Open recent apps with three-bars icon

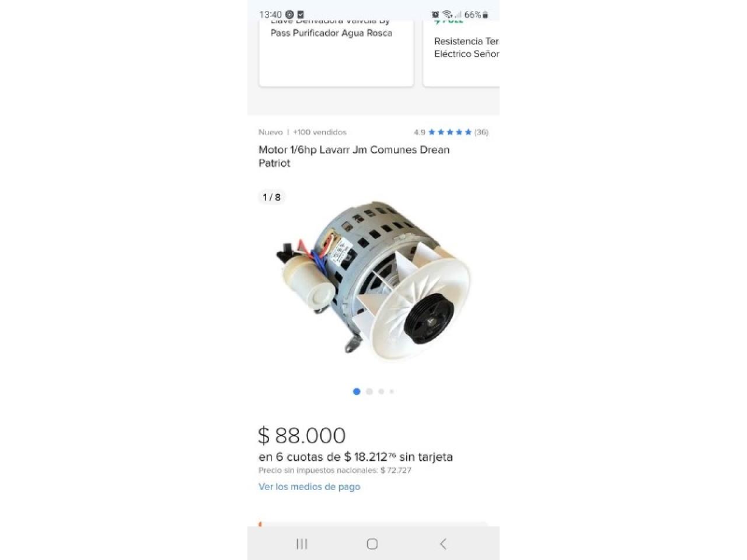coord(302,544)
